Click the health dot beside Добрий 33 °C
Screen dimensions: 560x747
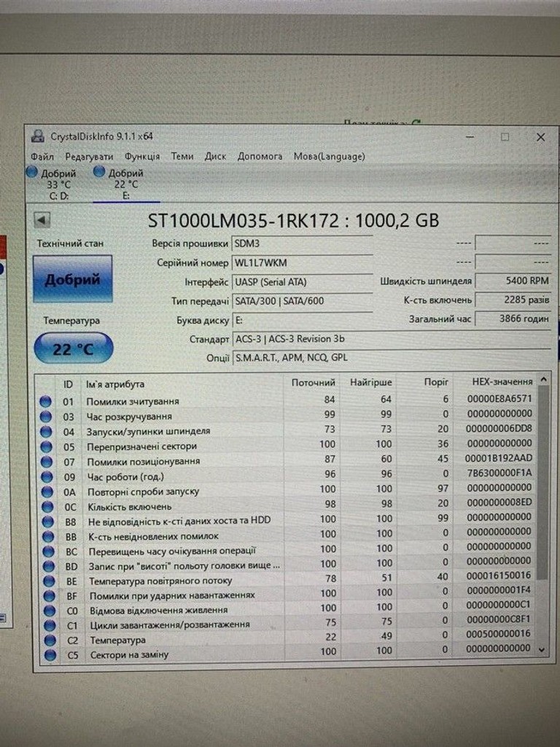coord(32,172)
